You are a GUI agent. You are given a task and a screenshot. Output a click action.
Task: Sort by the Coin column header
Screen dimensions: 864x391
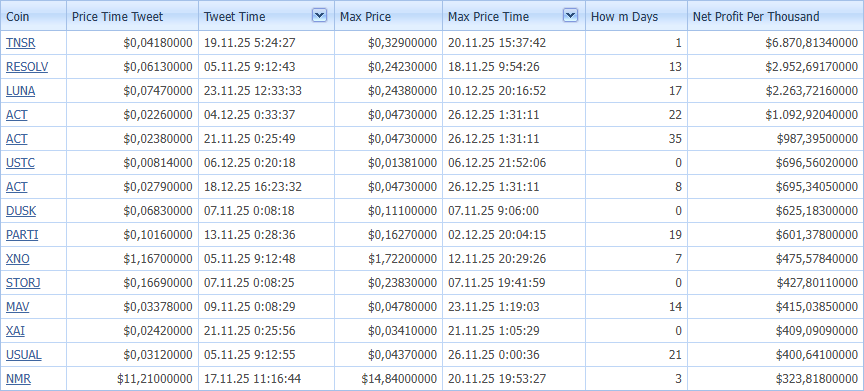[33, 16]
